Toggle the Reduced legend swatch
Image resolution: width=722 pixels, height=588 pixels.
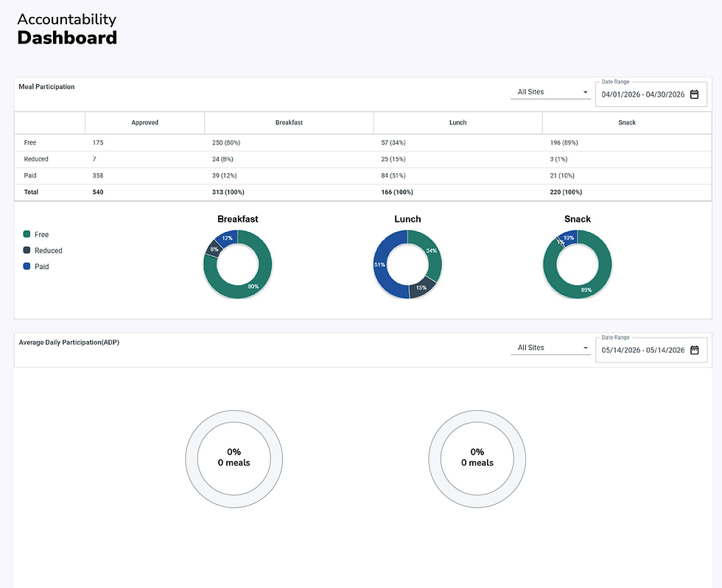click(x=27, y=250)
